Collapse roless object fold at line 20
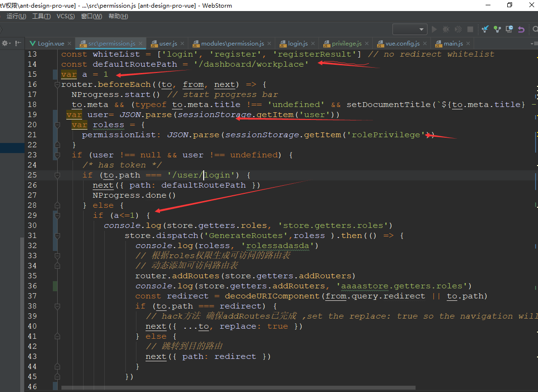 tap(57, 125)
